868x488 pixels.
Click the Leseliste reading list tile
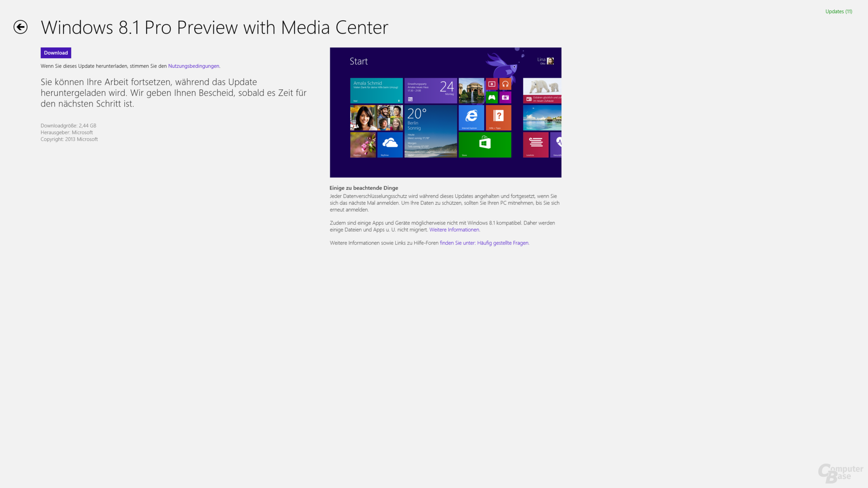[x=535, y=145]
